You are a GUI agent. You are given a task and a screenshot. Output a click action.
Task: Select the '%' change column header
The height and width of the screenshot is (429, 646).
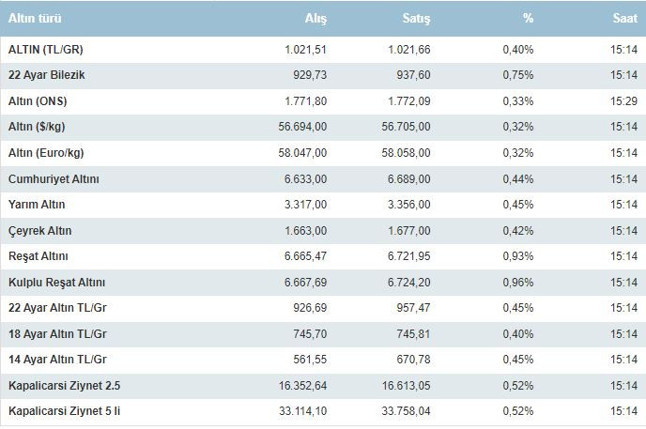pos(528,19)
